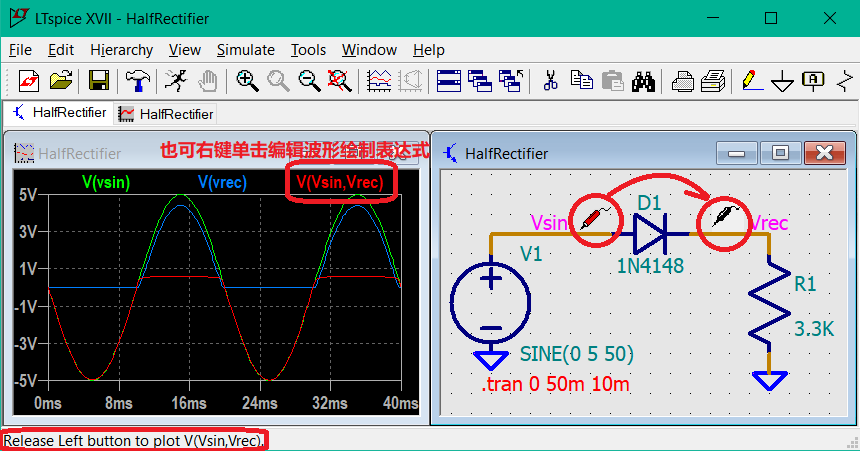The width and height of the screenshot is (860, 451).
Task: Click the Cut scissors icon
Action: [549, 81]
